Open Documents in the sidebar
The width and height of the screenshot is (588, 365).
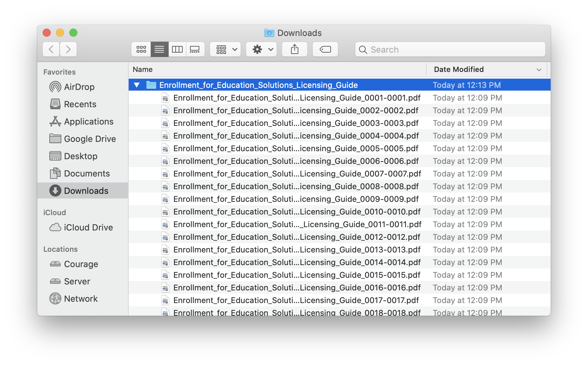pyautogui.click(x=83, y=174)
